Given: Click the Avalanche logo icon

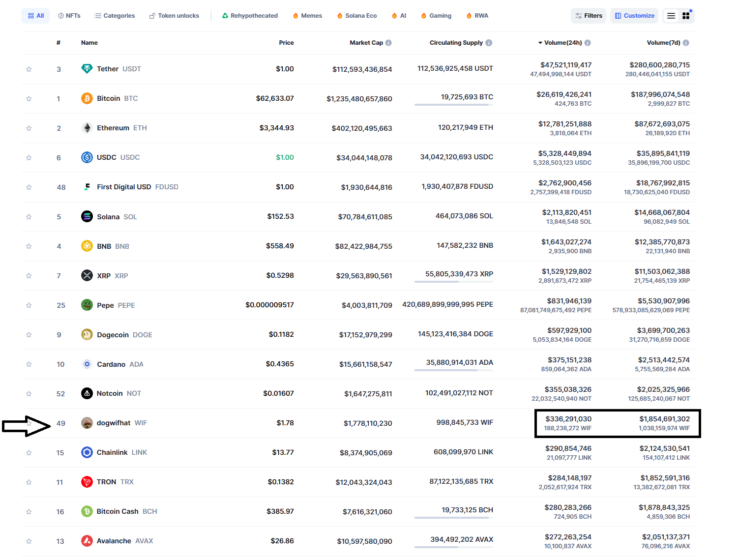Looking at the screenshot, I should pos(87,541).
